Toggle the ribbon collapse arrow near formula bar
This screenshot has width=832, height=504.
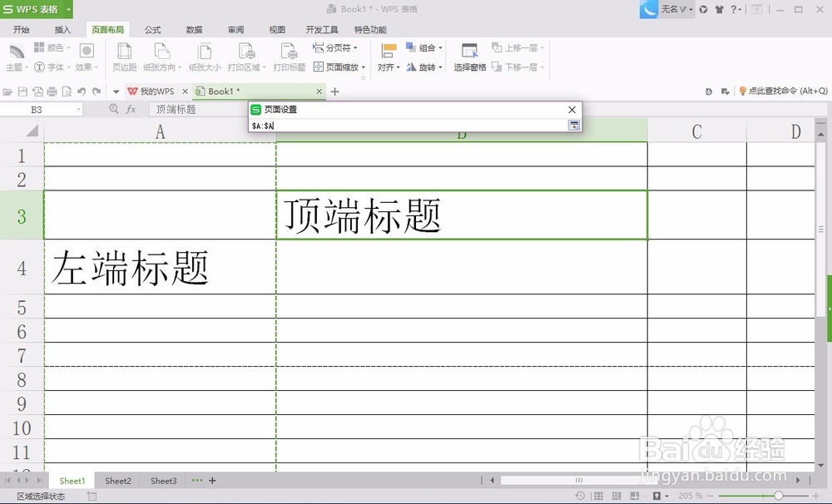pos(116,91)
